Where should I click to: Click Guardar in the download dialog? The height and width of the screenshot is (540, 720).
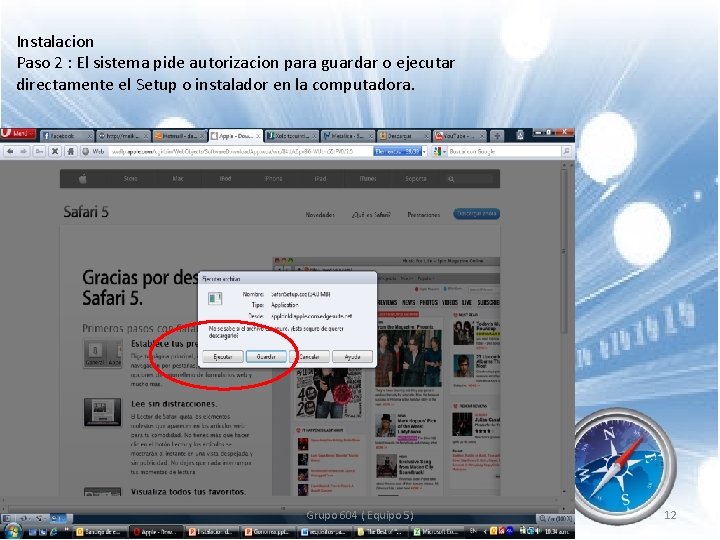pyautogui.click(x=266, y=356)
